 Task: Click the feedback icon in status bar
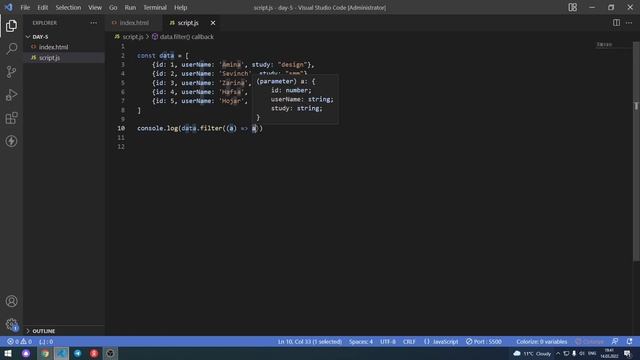615,342
